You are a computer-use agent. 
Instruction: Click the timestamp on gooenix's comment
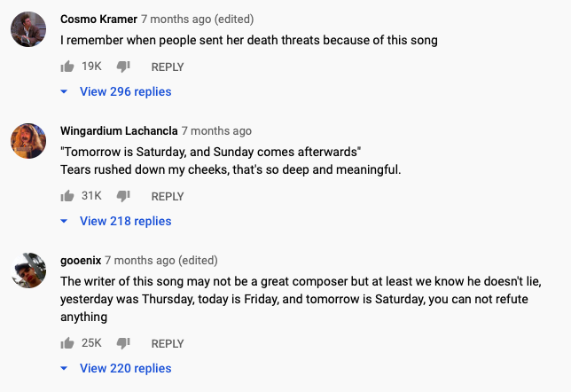click(139, 260)
